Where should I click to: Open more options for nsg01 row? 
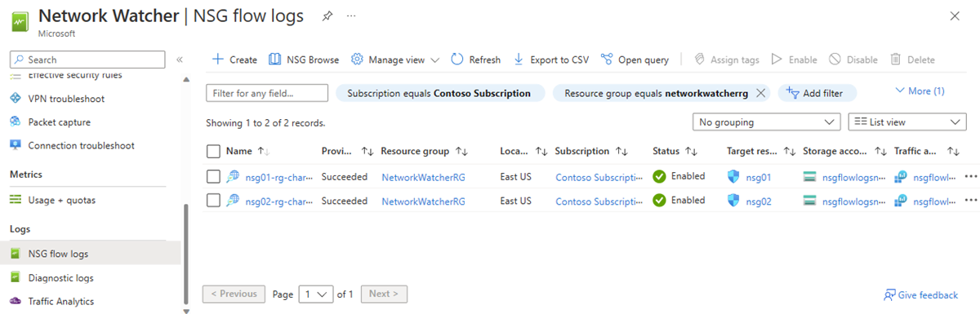click(971, 176)
